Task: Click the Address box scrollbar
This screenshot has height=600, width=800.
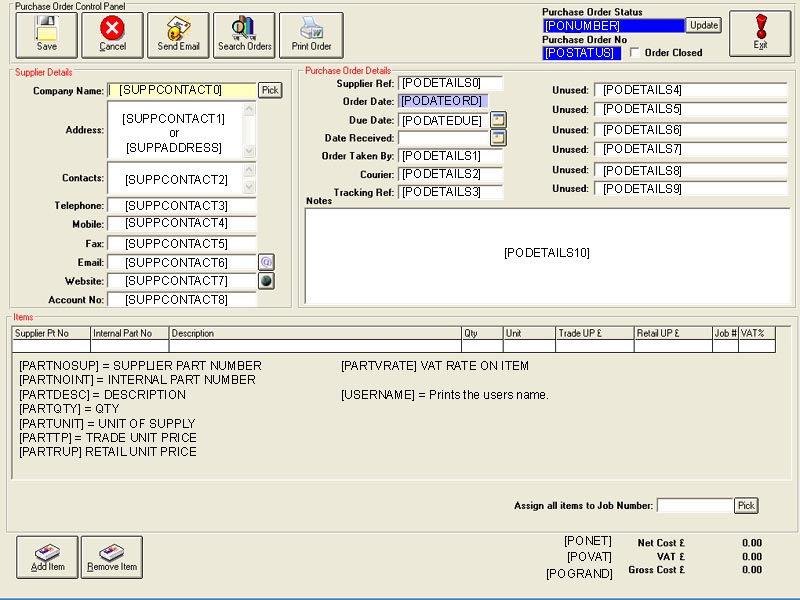Action: point(251,130)
